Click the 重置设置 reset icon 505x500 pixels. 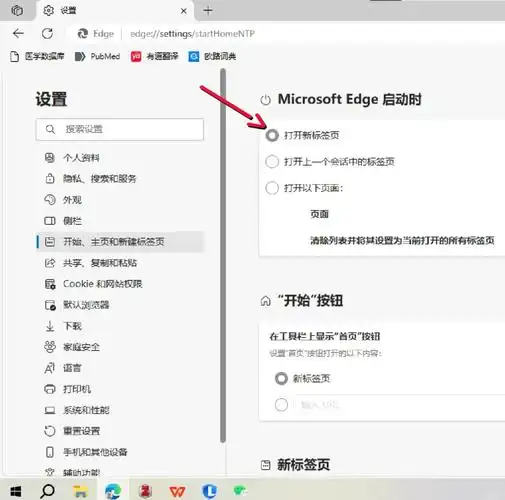50,431
